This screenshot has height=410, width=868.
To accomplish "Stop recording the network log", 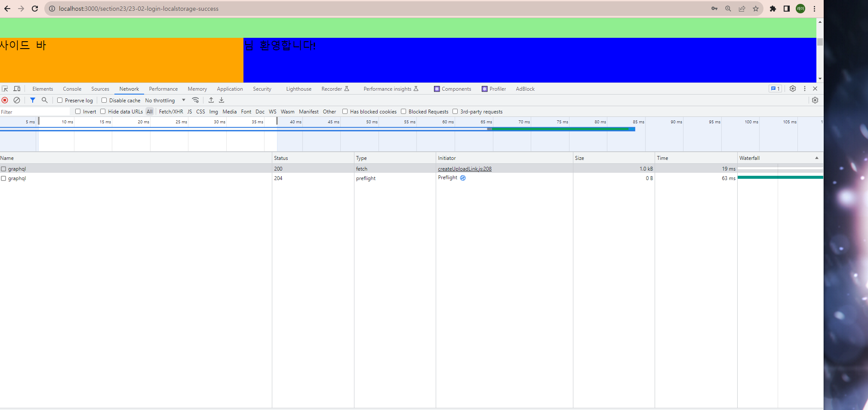I will 5,100.
